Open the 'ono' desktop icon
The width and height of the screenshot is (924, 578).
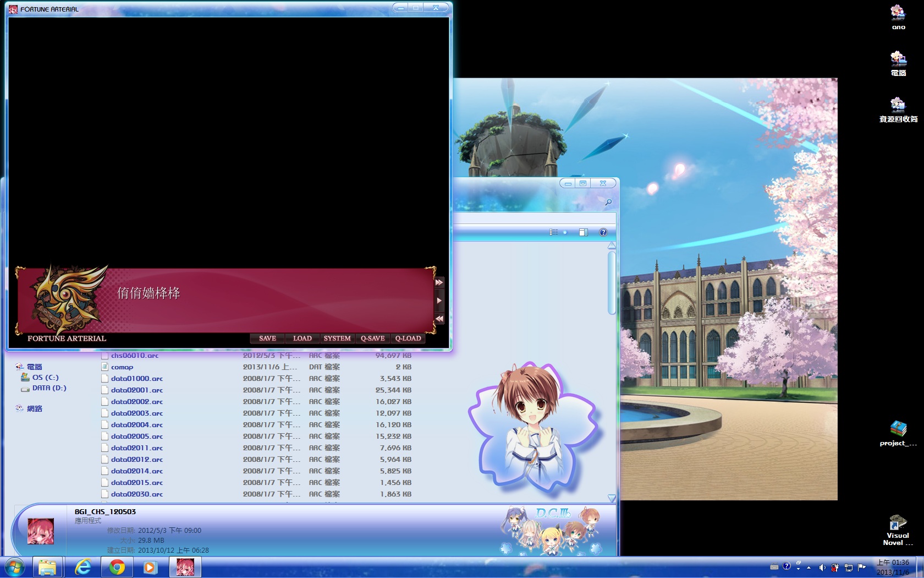(x=898, y=17)
